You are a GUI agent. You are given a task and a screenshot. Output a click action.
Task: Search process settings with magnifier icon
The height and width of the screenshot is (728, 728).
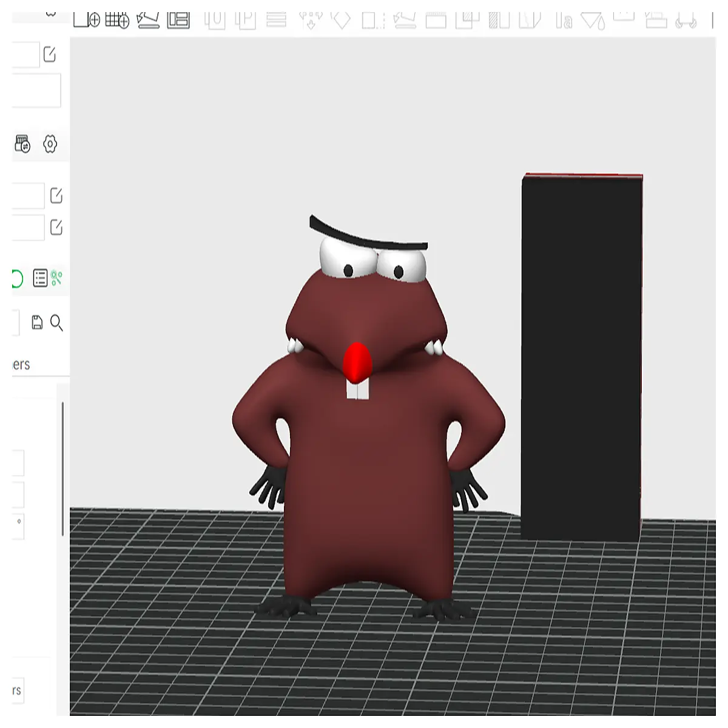[56, 323]
